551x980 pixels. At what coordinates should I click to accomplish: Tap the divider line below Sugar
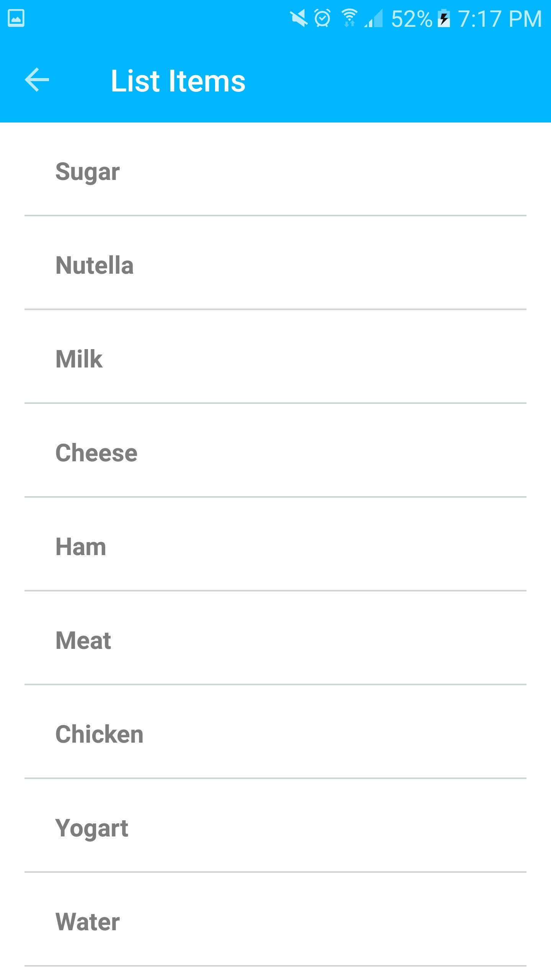(275, 216)
